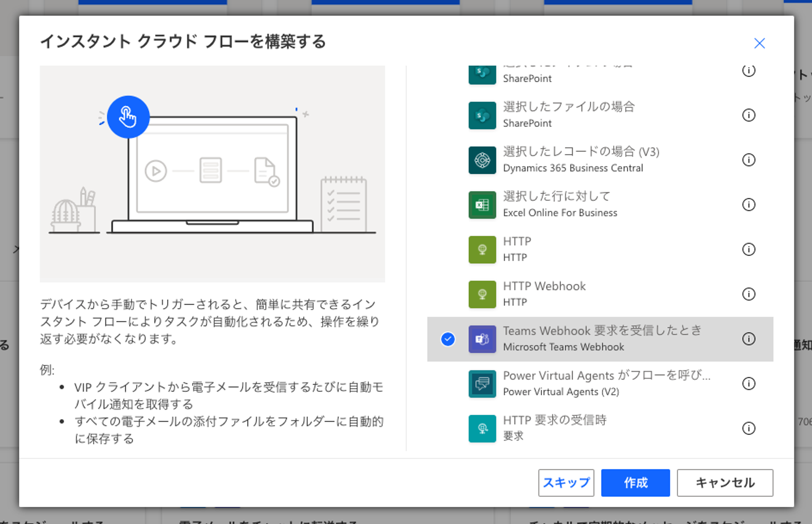Image resolution: width=812 pixels, height=524 pixels.
Task: Click the HTTP 要求の受信時 teal icon
Action: click(x=482, y=428)
